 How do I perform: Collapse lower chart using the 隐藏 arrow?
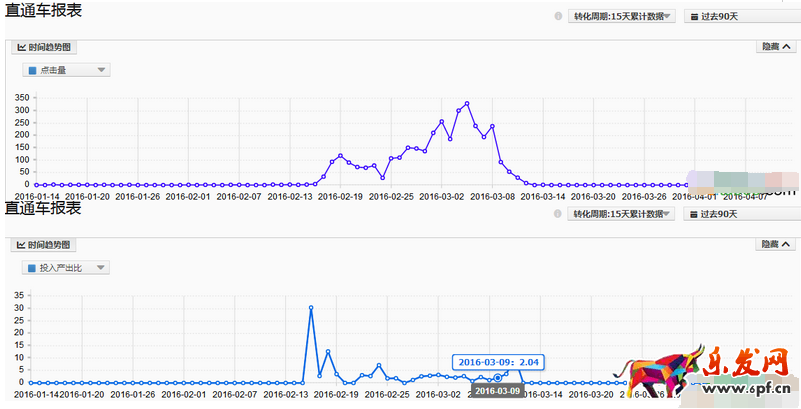[x=786, y=244]
